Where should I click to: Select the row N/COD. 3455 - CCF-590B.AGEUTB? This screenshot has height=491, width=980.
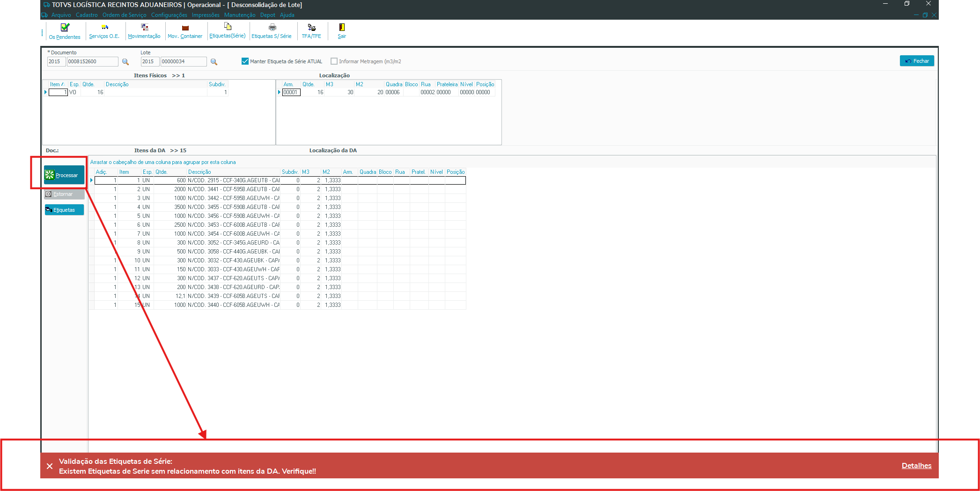tap(280, 207)
